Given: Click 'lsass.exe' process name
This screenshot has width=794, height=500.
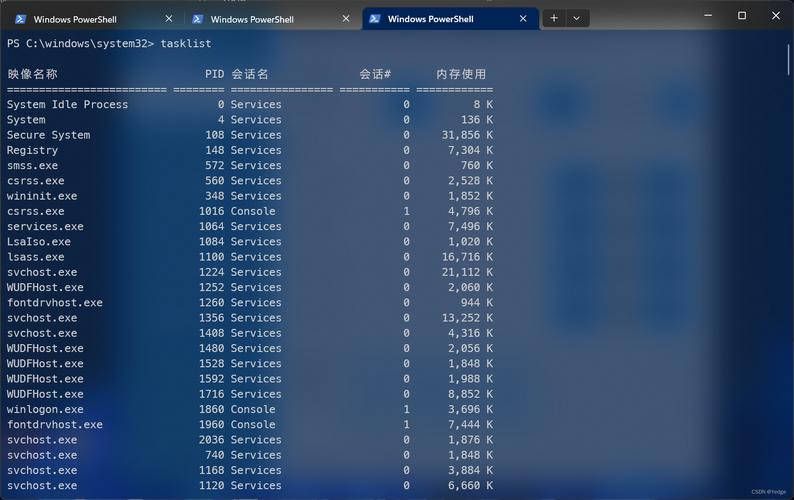Looking at the screenshot, I should click(x=35, y=257).
